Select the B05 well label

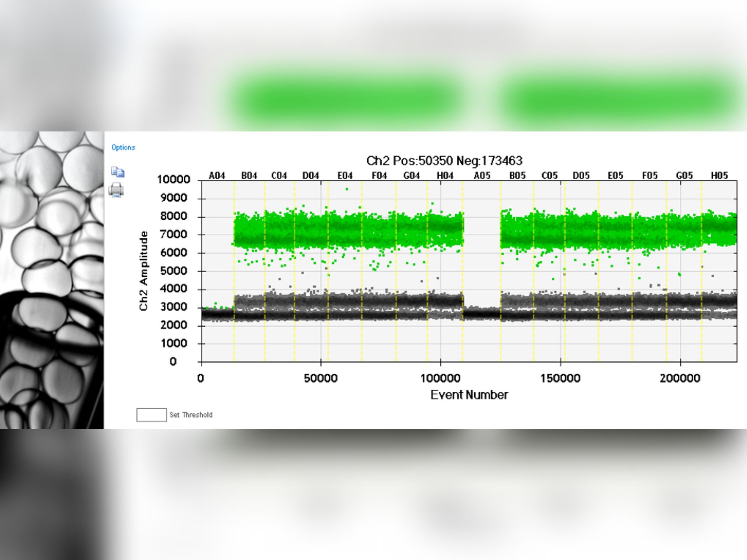pos(517,176)
